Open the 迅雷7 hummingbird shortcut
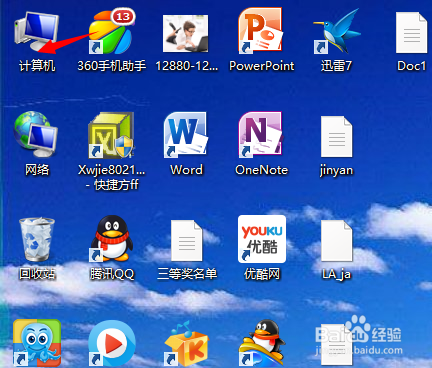 coord(336,32)
